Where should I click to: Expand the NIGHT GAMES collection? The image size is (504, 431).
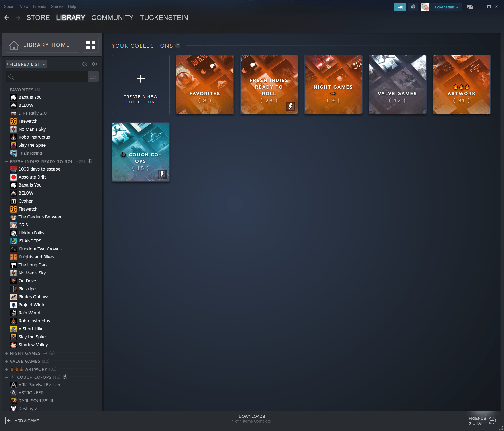click(6, 353)
